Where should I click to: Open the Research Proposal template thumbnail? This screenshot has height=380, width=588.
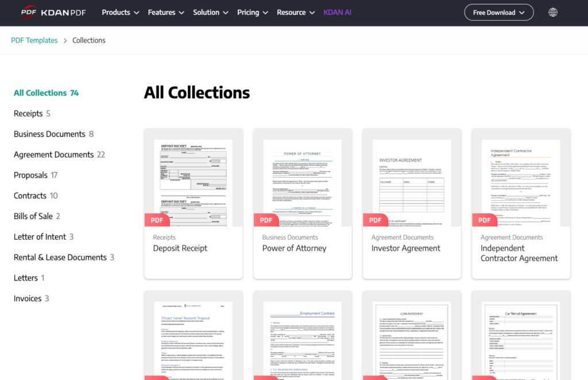[x=193, y=341]
